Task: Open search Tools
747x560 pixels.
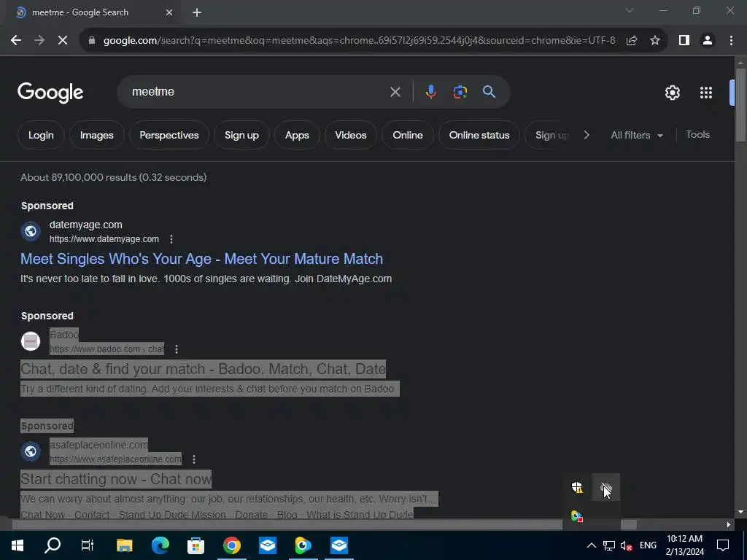Action: pyautogui.click(x=697, y=135)
